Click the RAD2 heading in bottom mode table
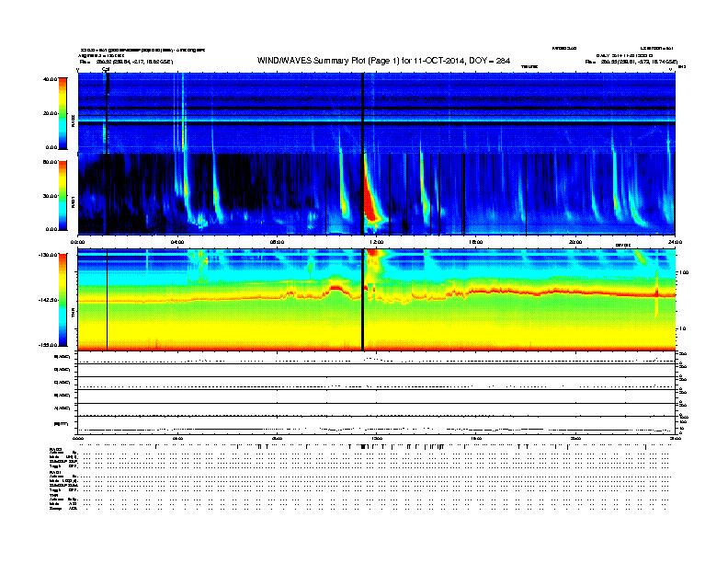The image size is (728, 563). click(56, 450)
